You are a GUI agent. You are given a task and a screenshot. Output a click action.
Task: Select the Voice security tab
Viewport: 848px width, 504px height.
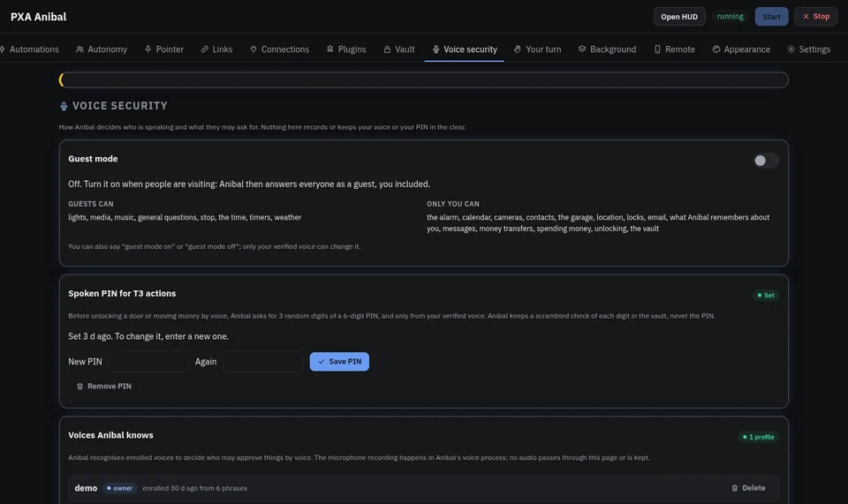tap(465, 49)
